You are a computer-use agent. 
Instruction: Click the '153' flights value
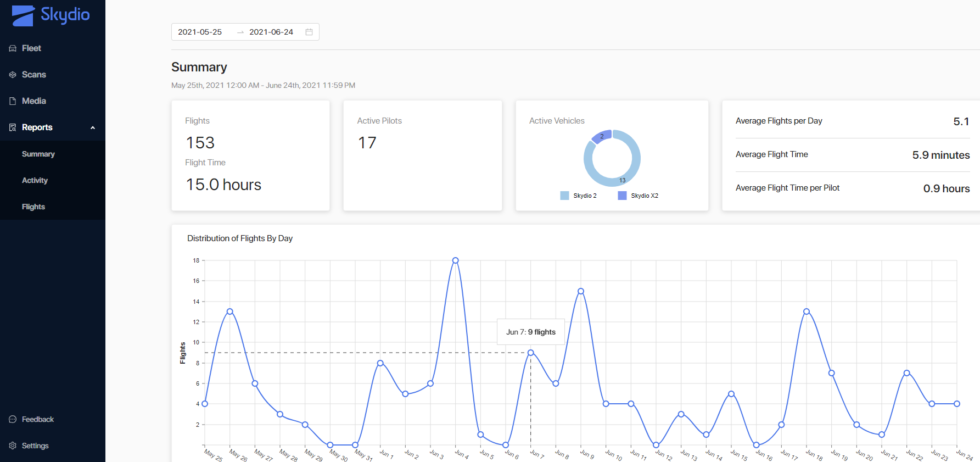tap(200, 143)
